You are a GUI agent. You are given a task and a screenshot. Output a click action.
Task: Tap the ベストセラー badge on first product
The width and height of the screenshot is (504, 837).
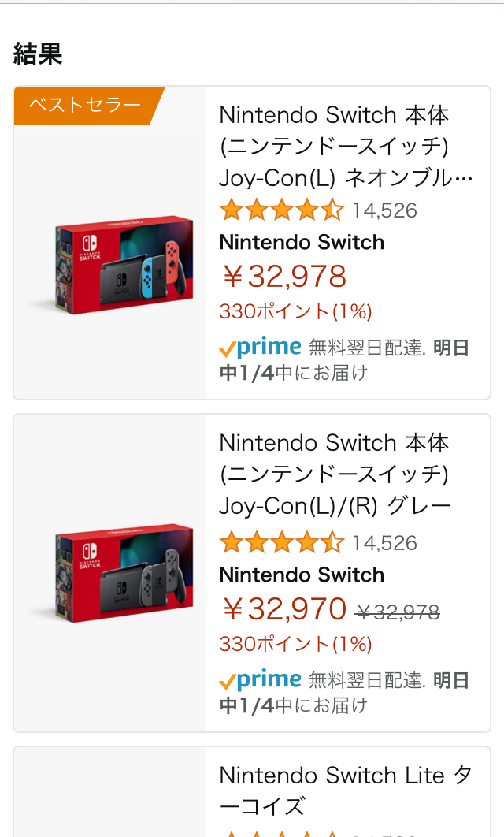(x=85, y=105)
